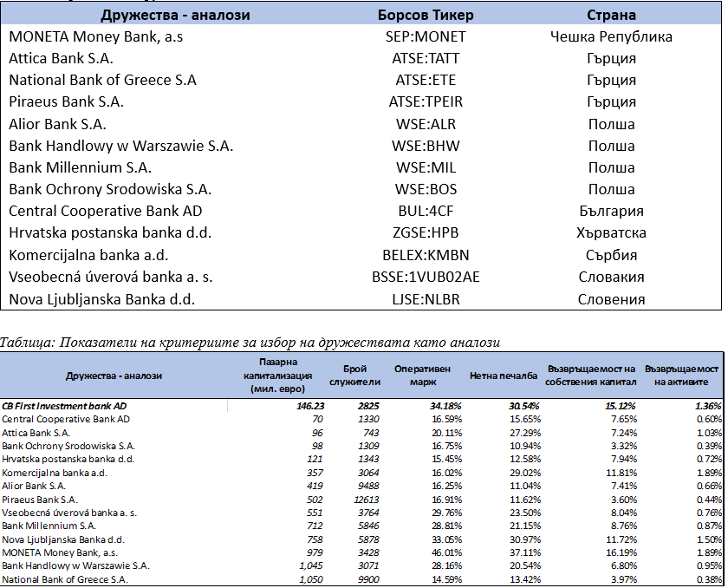This screenshot has width=728, height=588.
Task: Select the 'SEP:MONET' ticker cell
Action: pos(425,36)
